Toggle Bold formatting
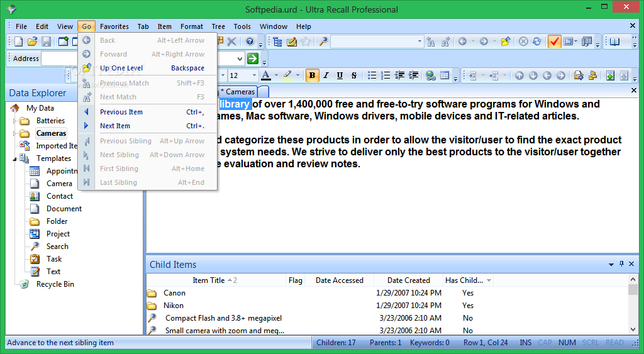Viewport: 644px width, 354px height. tap(312, 75)
